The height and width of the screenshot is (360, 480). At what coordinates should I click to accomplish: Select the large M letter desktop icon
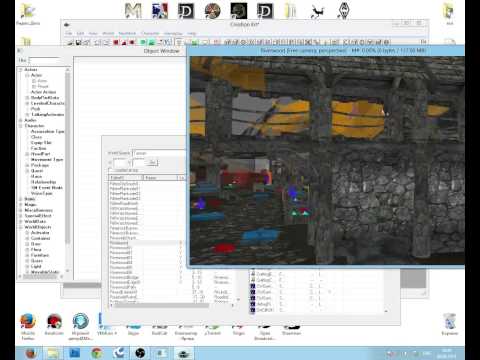133,11
